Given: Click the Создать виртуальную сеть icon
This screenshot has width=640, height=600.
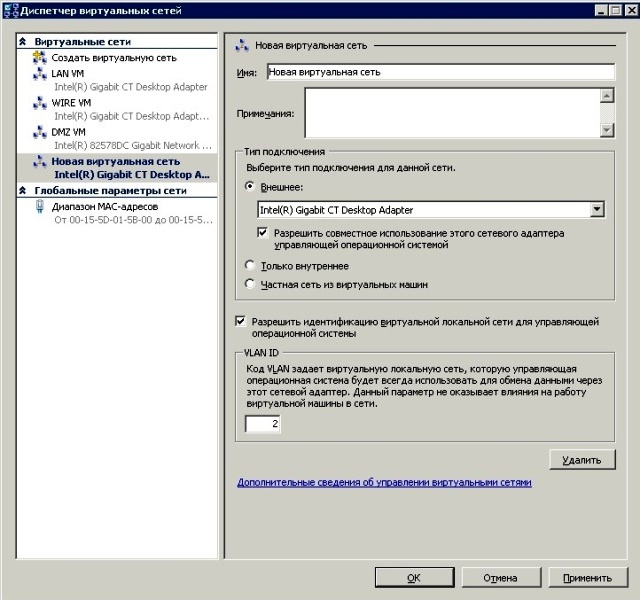Looking at the screenshot, I should [40, 58].
